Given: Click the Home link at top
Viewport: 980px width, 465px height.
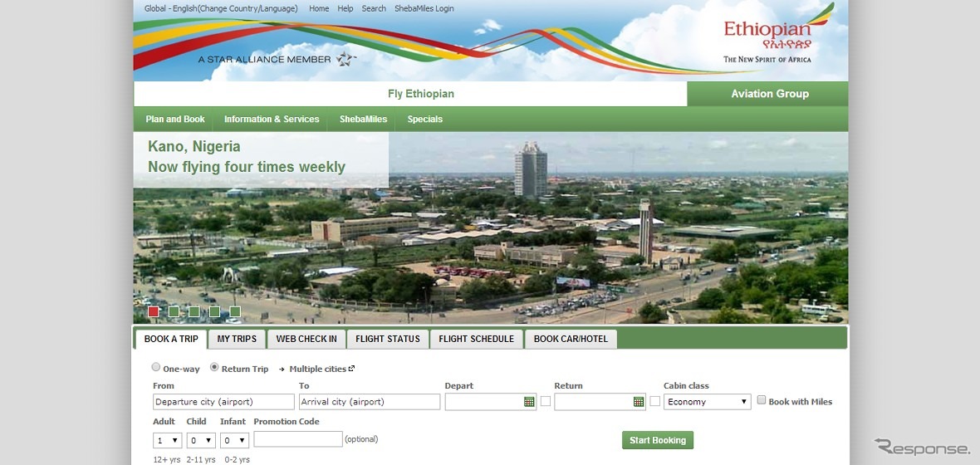Looking at the screenshot, I should pos(319,9).
